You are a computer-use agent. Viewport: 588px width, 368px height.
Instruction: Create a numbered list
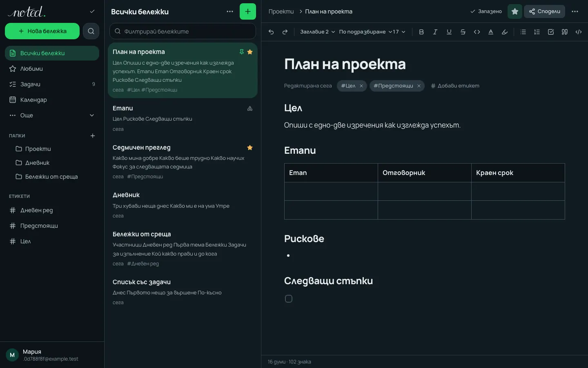click(537, 32)
